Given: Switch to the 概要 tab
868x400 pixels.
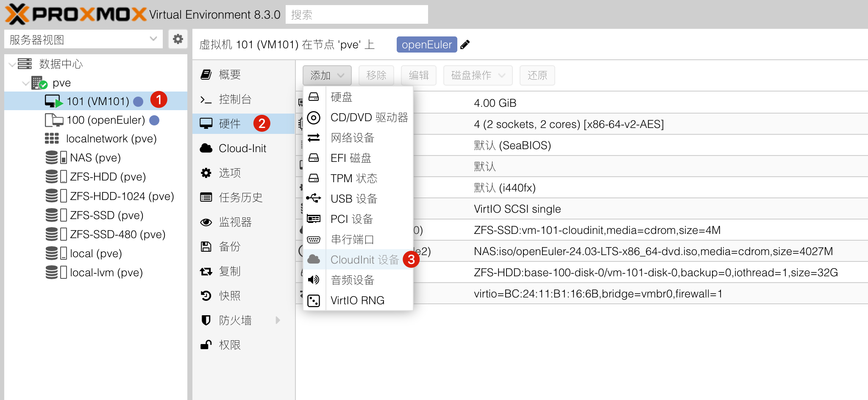Looking at the screenshot, I should [x=244, y=75].
